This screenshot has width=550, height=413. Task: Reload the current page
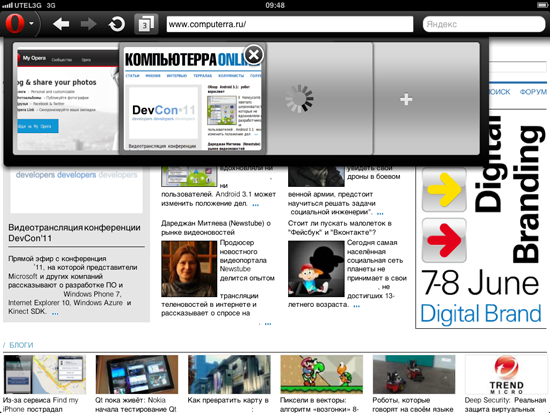pyautogui.click(x=116, y=24)
